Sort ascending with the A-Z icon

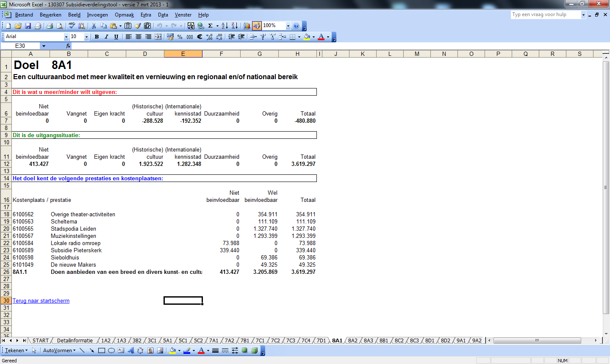click(225, 26)
